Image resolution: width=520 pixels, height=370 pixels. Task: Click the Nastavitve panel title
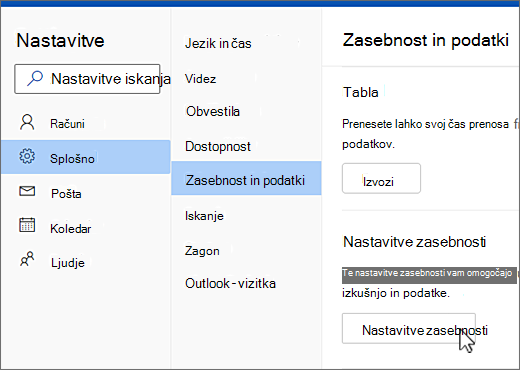[x=60, y=41]
